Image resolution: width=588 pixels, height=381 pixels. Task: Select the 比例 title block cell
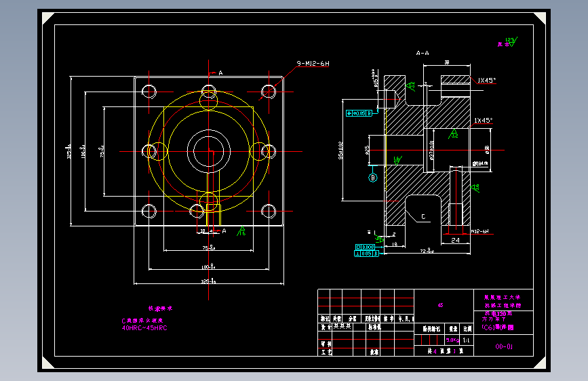coord(467,329)
